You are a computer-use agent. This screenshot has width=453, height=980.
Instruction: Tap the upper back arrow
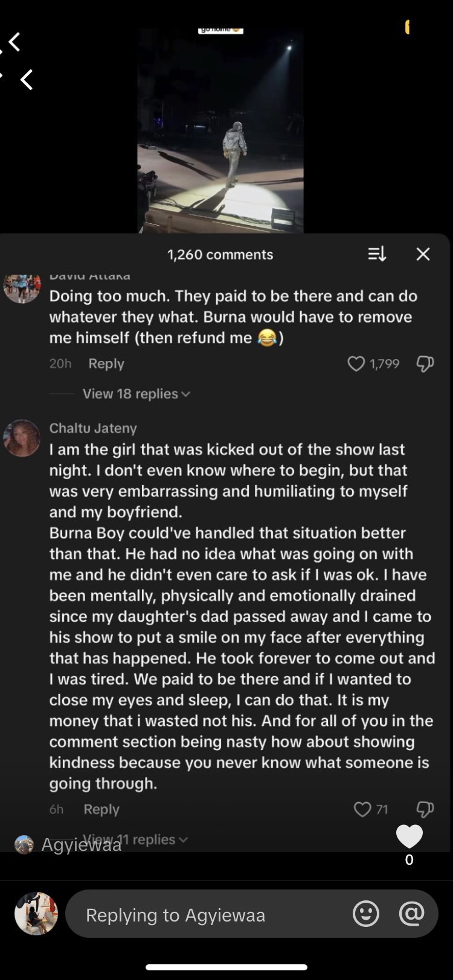(x=14, y=42)
